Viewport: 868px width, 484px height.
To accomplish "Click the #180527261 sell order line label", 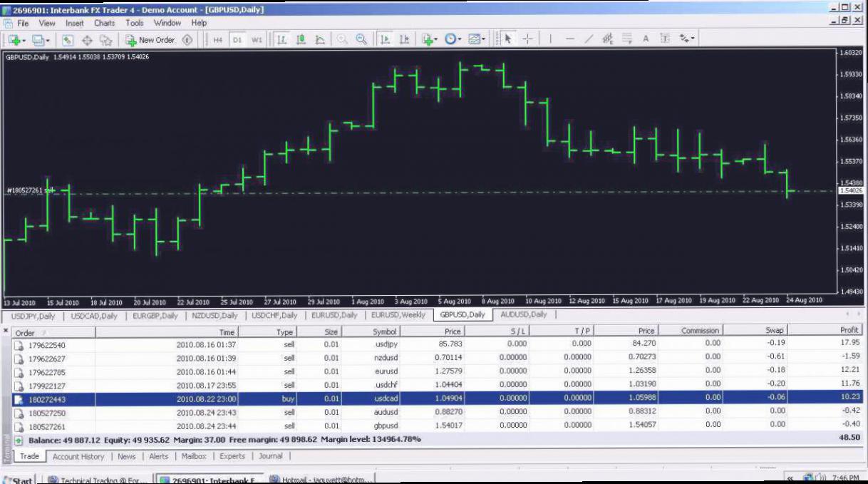I will click(31, 190).
